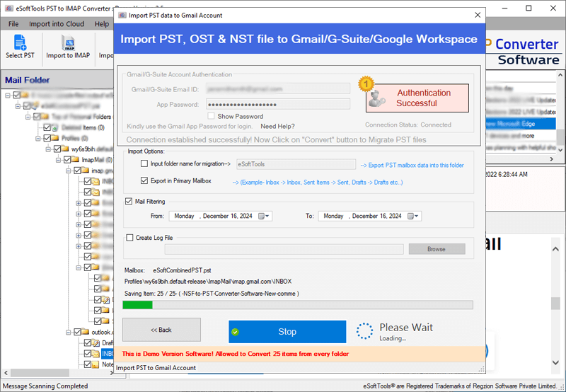Enable Input folder name for migration checkbox
566x392 pixels.
[x=144, y=163]
